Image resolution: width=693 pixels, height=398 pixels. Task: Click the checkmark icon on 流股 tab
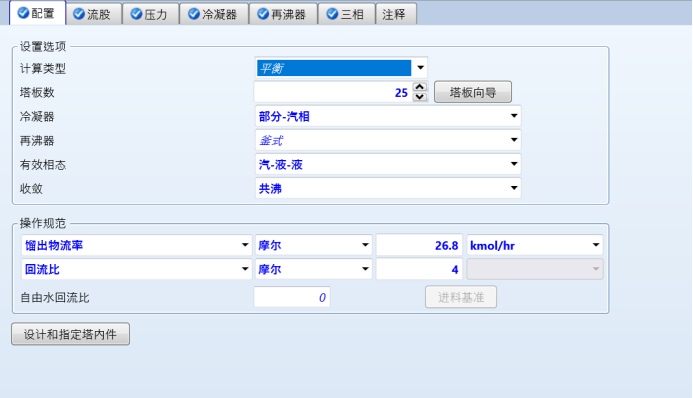pos(79,14)
